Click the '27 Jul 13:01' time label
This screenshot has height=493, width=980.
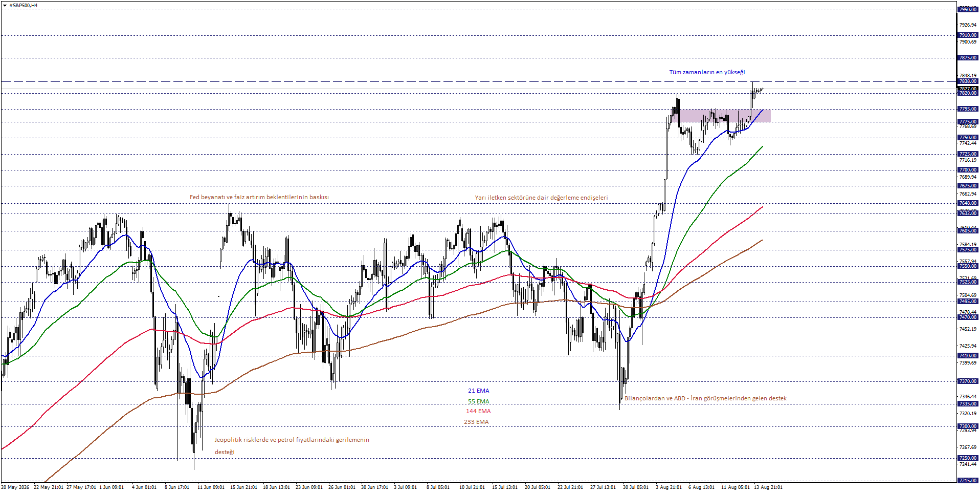[603, 487]
